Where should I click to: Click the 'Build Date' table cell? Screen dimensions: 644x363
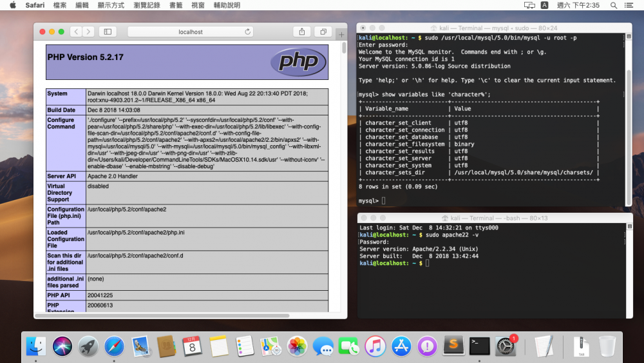pos(66,110)
